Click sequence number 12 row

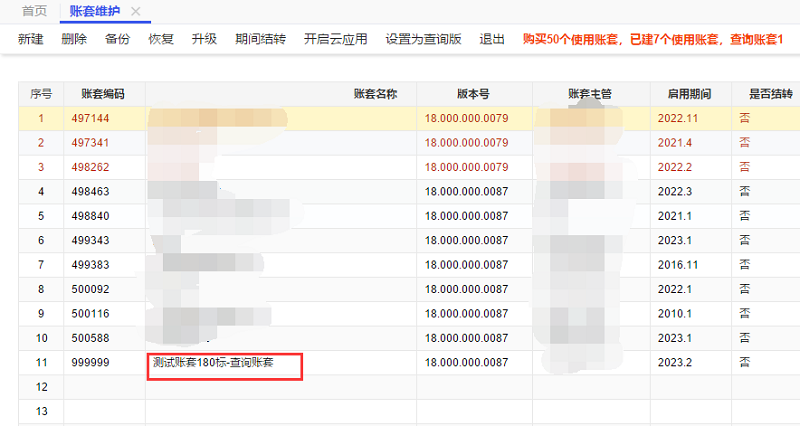409,387
